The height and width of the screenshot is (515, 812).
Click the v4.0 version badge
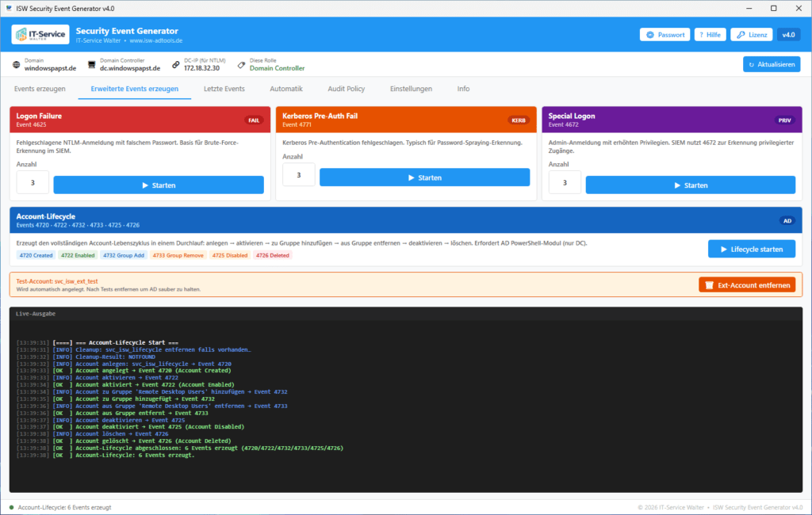788,35
